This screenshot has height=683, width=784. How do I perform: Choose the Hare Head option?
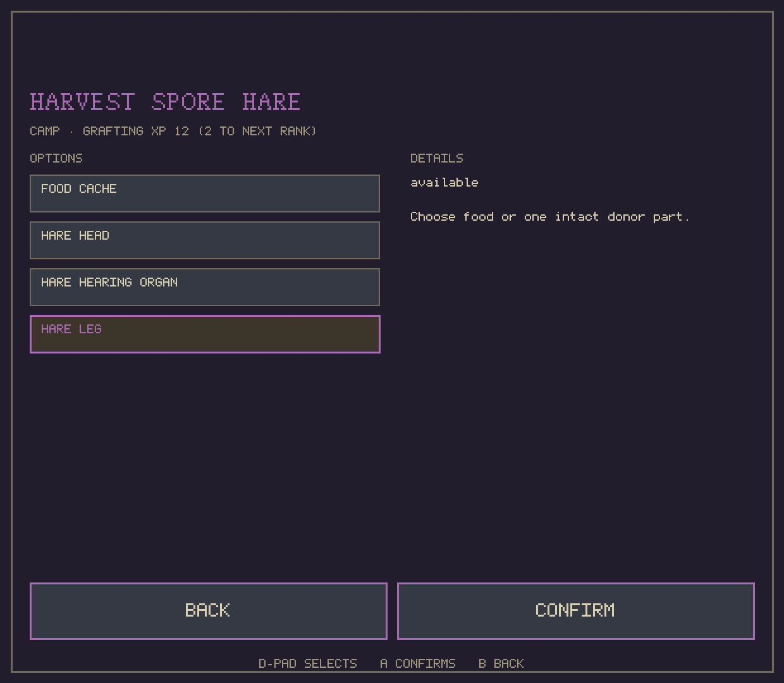point(205,240)
